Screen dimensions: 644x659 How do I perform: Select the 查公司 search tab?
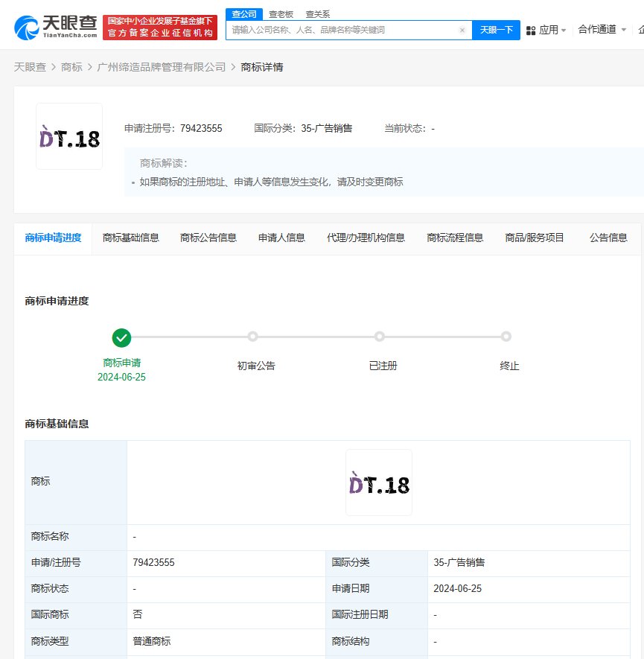click(244, 14)
